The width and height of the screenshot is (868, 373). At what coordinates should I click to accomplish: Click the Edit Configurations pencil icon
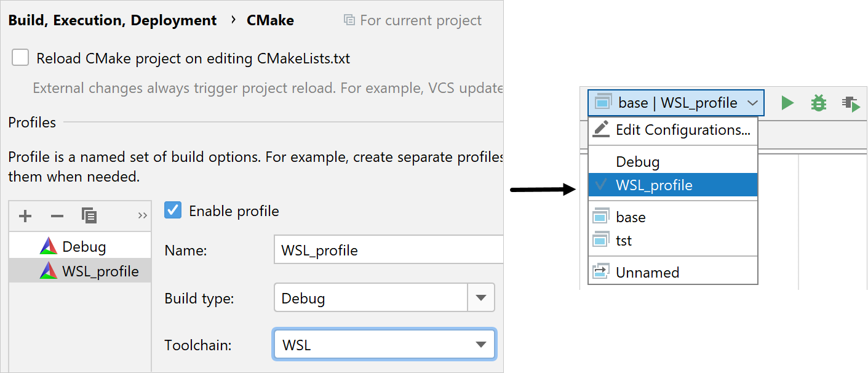(x=601, y=130)
